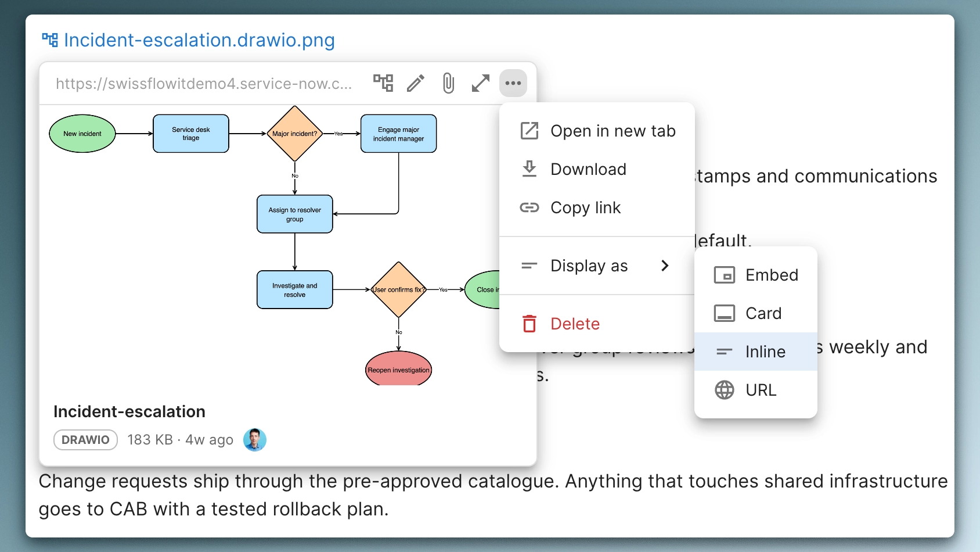
Task: Set display mode to Inline
Action: [756, 352]
